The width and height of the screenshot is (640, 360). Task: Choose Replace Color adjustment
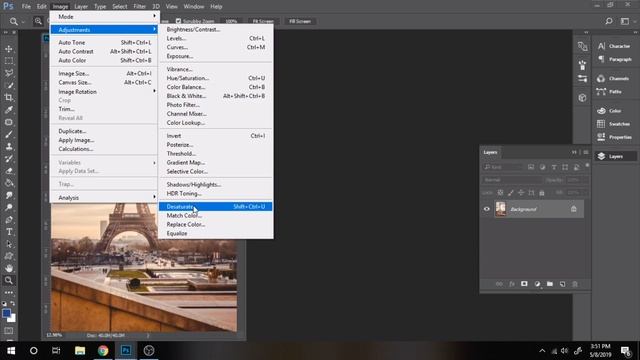216,224
